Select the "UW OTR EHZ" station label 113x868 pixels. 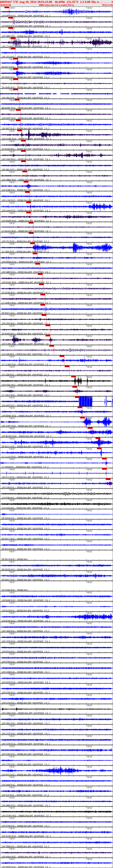[x=8, y=764]
